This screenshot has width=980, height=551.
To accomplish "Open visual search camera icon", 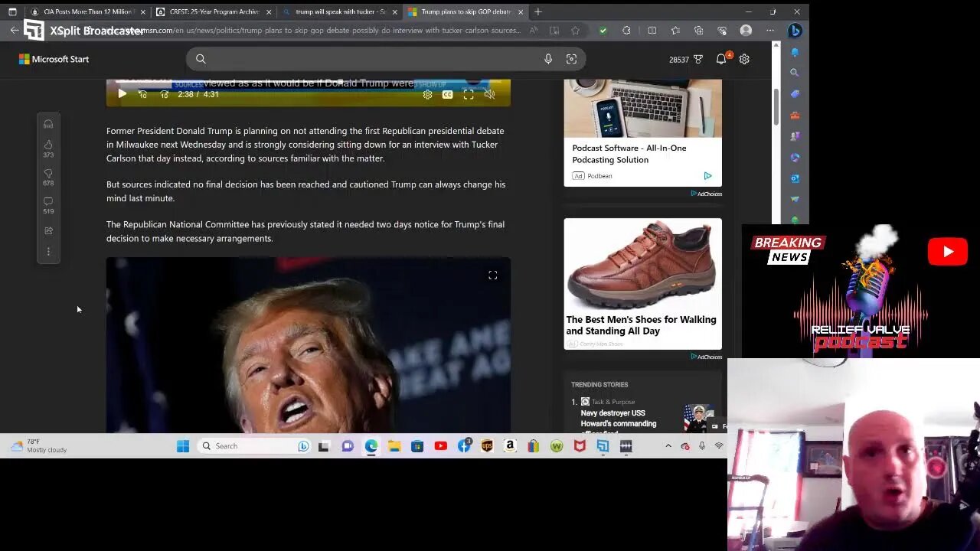I will point(571,59).
